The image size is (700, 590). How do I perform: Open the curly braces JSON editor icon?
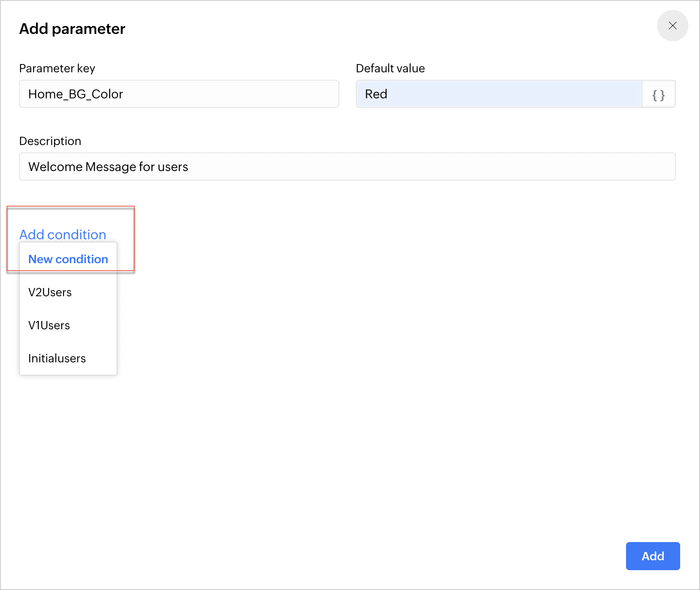click(659, 94)
